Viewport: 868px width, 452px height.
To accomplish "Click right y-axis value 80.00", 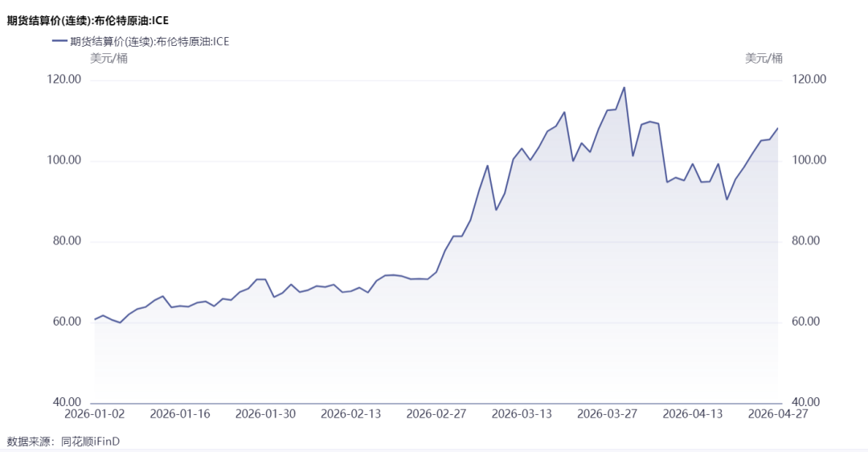I will pos(805,241).
